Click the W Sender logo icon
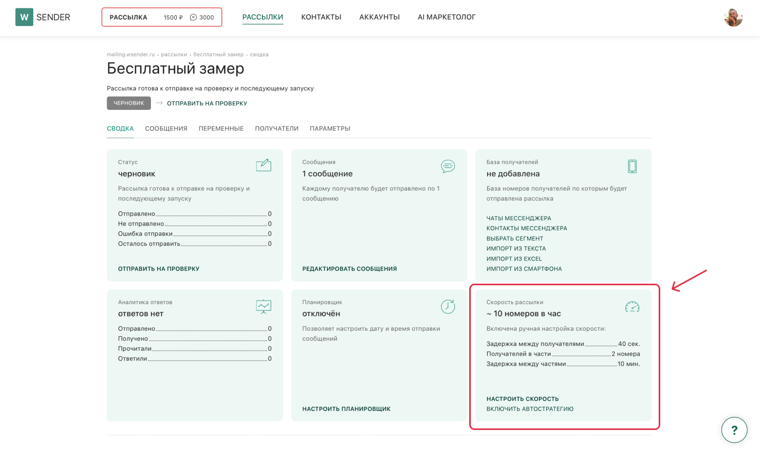The image size is (760, 458). (24, 17)
